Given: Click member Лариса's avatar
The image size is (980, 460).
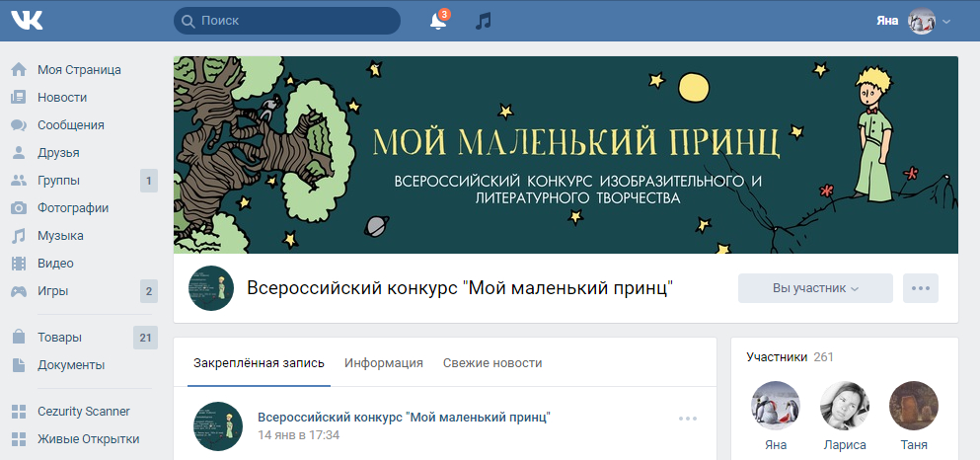Looking at the screenshot, I should [x=845, y=406].
